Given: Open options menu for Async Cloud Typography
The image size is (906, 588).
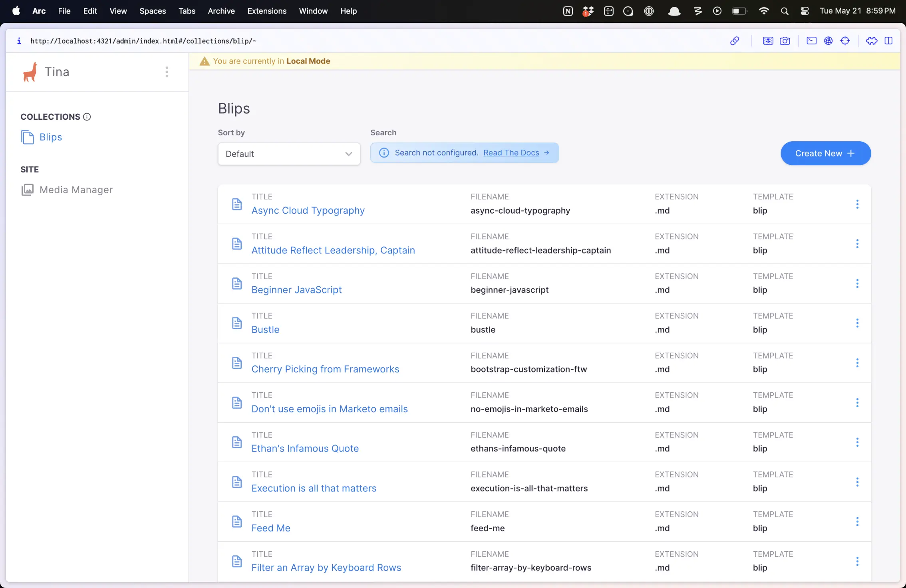Looking at the screenshot, I should pyautogui.click(x=857, y=204).
